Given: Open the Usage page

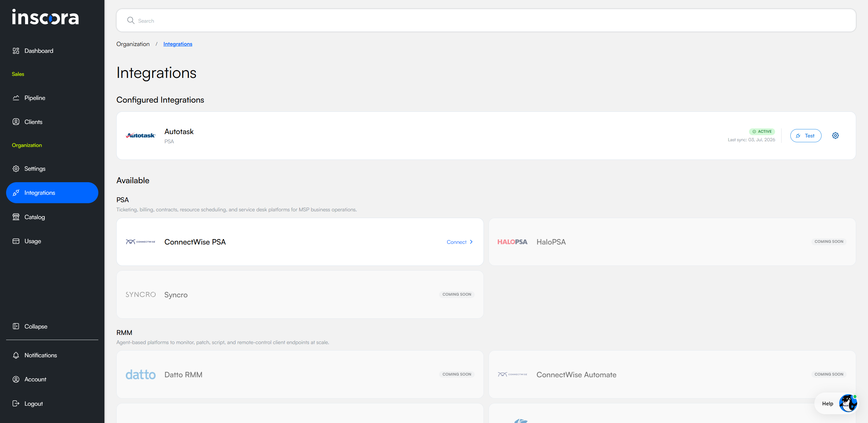Looking at the screenshot, I should point(52,241).
